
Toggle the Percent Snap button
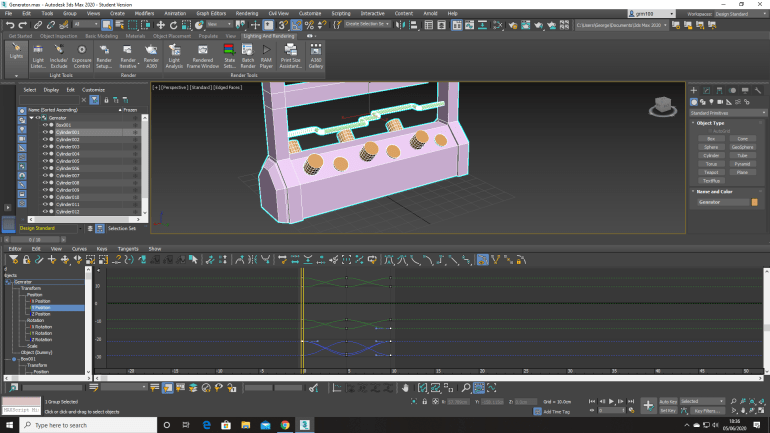(309, 25)
